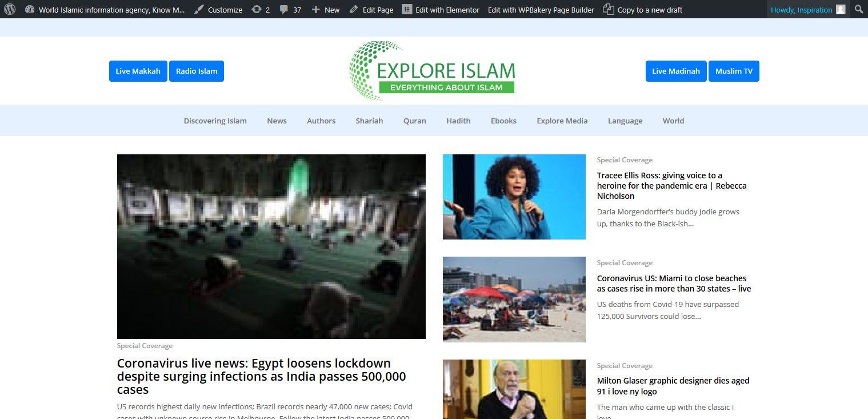Open Tracee Ellis Ross article headline
Screen dimensions: 868x419
tap(672, 186)
